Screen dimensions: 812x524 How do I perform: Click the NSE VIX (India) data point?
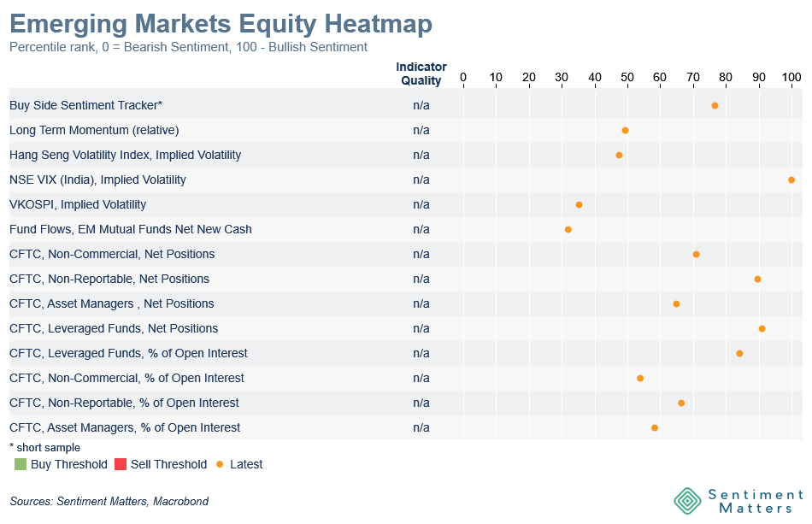pyautogui.click(x=791, y=180)
